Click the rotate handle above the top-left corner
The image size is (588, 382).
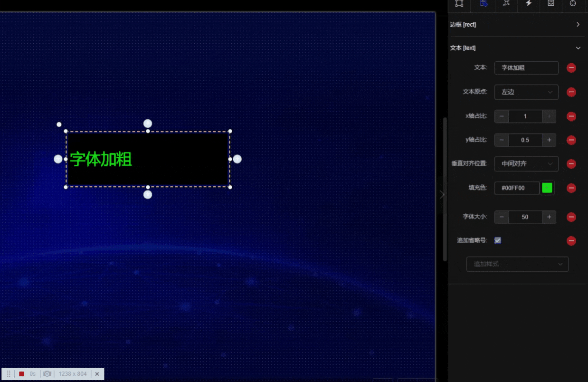(59, 124)
